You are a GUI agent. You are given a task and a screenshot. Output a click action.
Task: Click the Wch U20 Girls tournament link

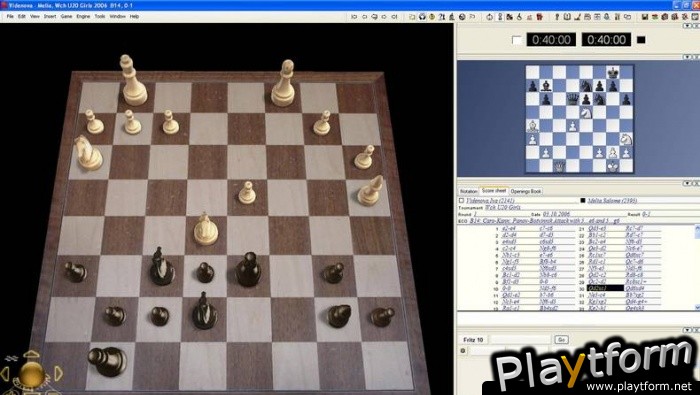point(502,208)
